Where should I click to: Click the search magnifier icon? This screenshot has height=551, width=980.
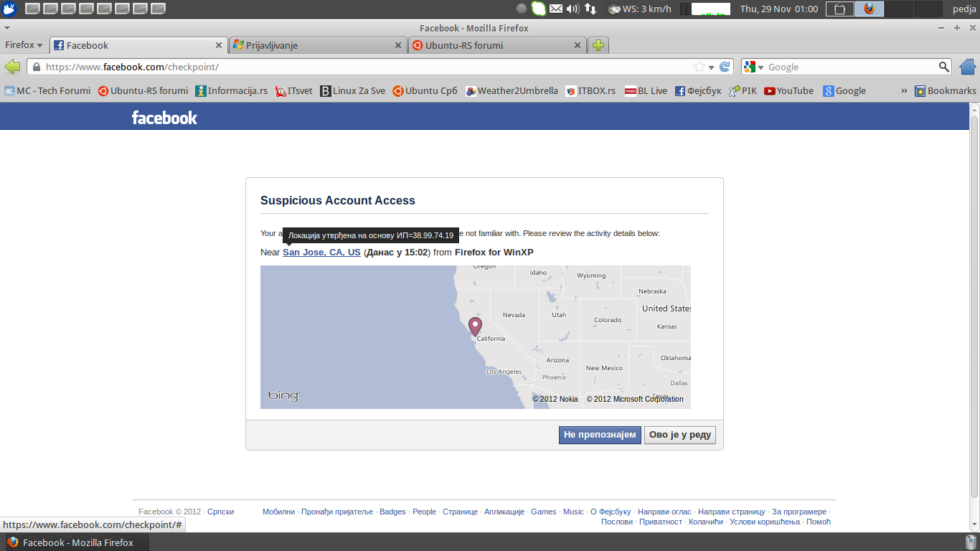point(944,67)
